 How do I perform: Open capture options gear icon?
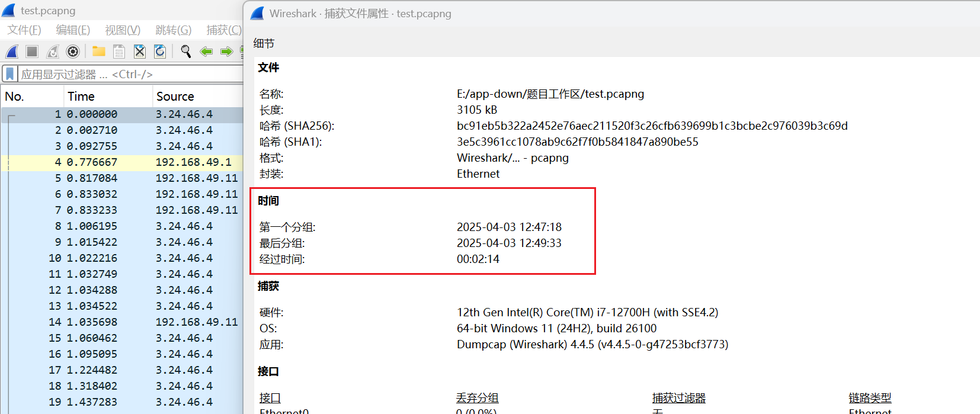pyautogui.click(x=73, y=52)
